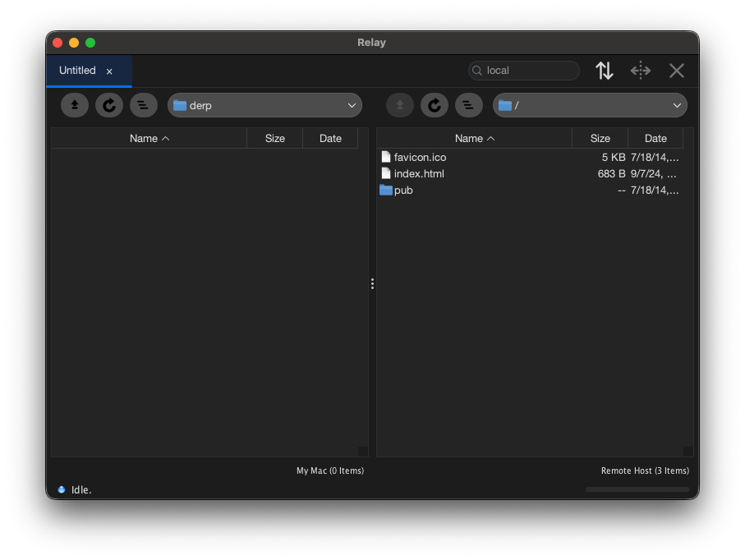Click the yellow minimize window button

coord(74,43)
